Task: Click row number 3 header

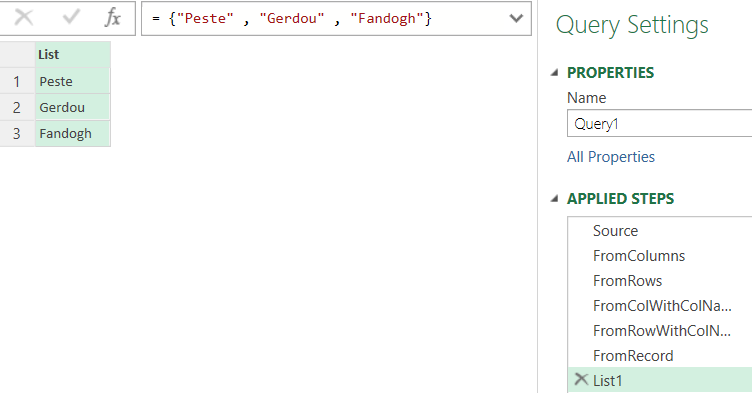Action: 17,133
